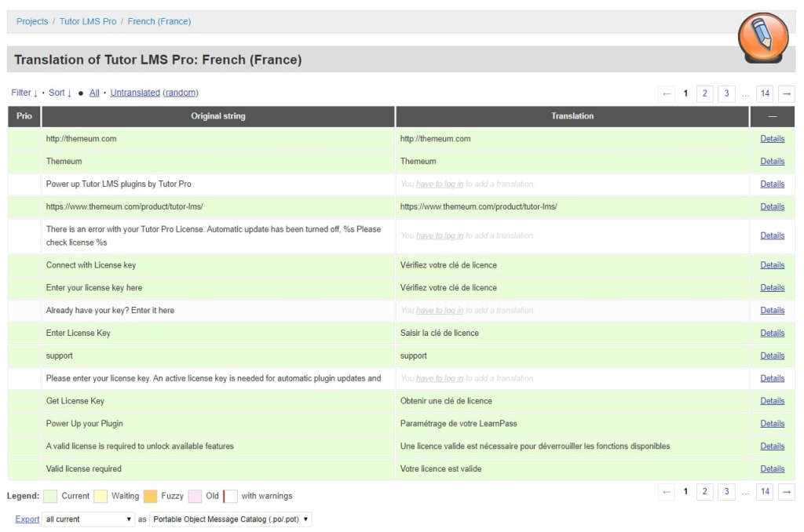804x532 pixels.
Task: Go to next page arrow in top pagination
Action: point(787,94)
